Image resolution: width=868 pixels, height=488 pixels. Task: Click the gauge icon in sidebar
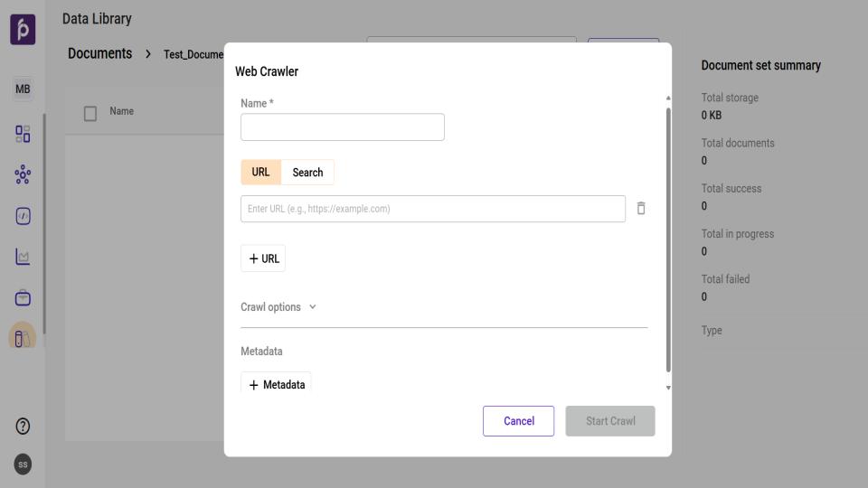(x=23, y=216)
